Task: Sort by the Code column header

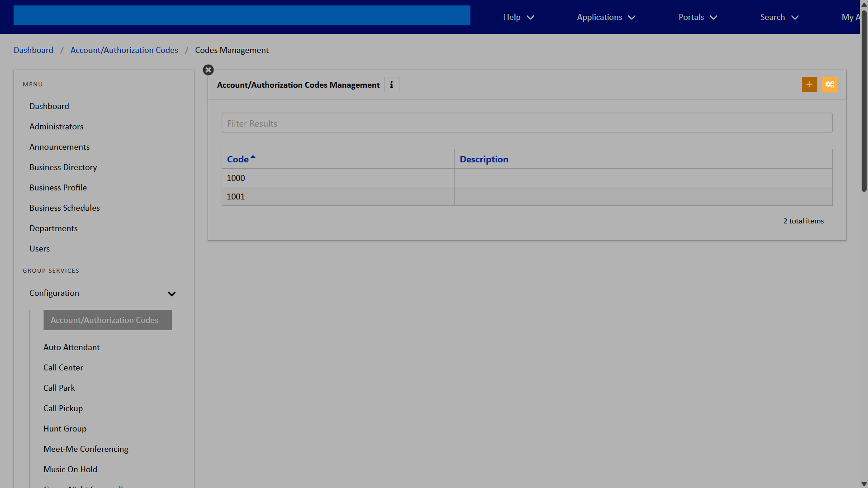Action: pyautogui.click(x=238, y=159)
